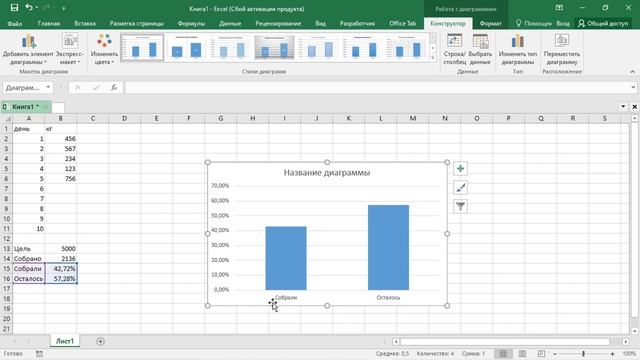Open Add Chart Element menu

[28, 49]
